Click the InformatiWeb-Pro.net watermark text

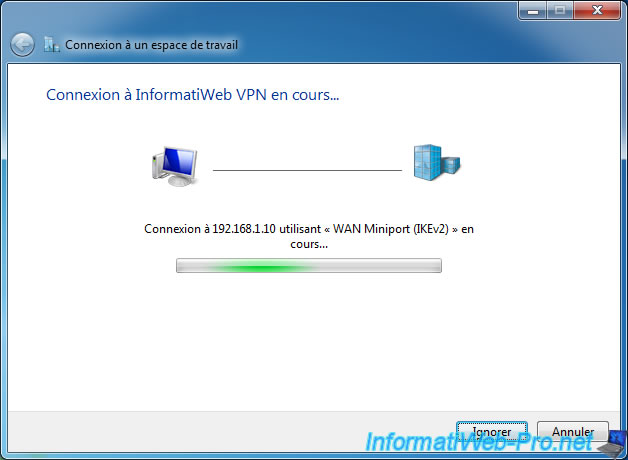pos(479,442)
